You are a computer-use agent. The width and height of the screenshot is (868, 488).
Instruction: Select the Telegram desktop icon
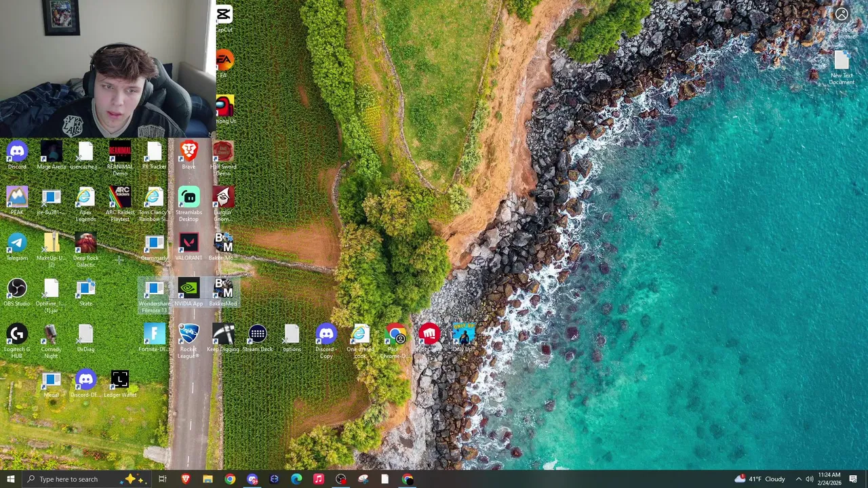click(17, 247)
